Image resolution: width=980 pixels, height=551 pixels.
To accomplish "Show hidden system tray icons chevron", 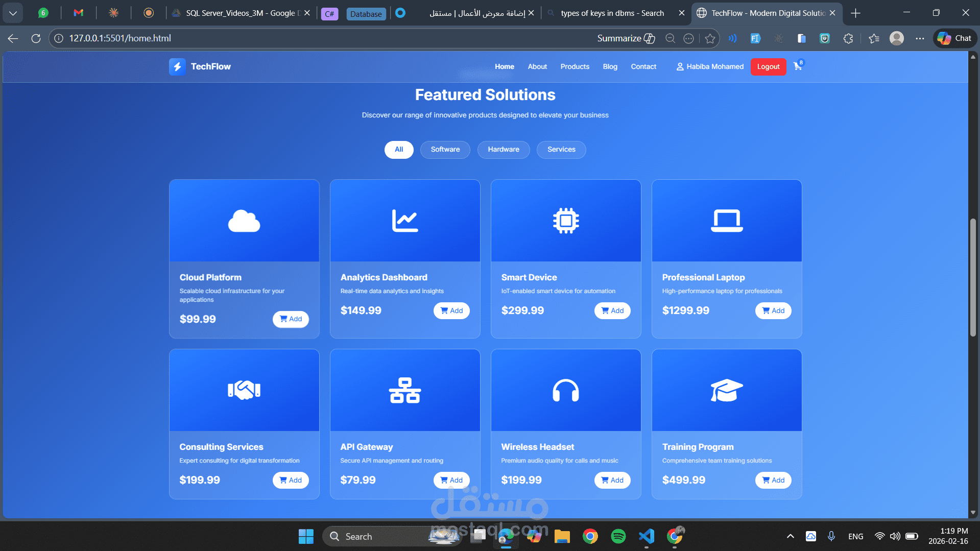I will 790,536.
